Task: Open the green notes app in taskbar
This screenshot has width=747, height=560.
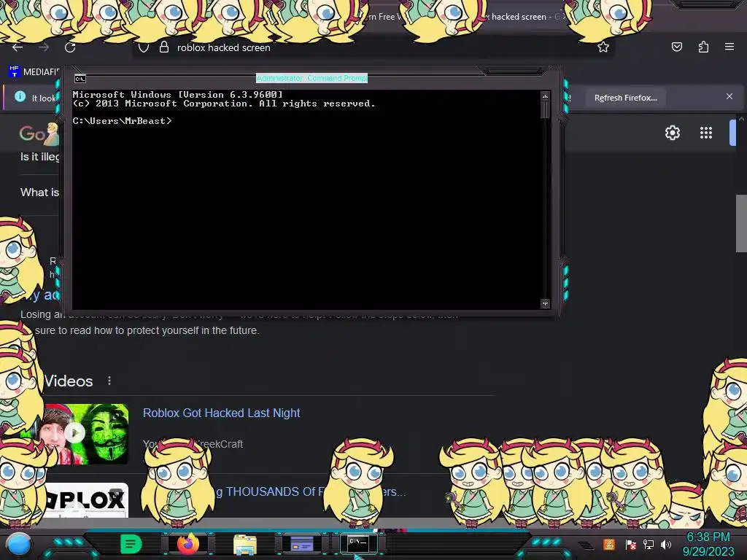Action: pos(131,544)
